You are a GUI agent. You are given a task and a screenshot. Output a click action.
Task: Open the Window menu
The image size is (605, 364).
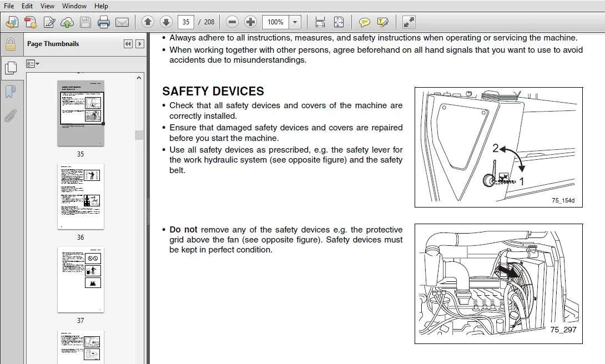74,6
